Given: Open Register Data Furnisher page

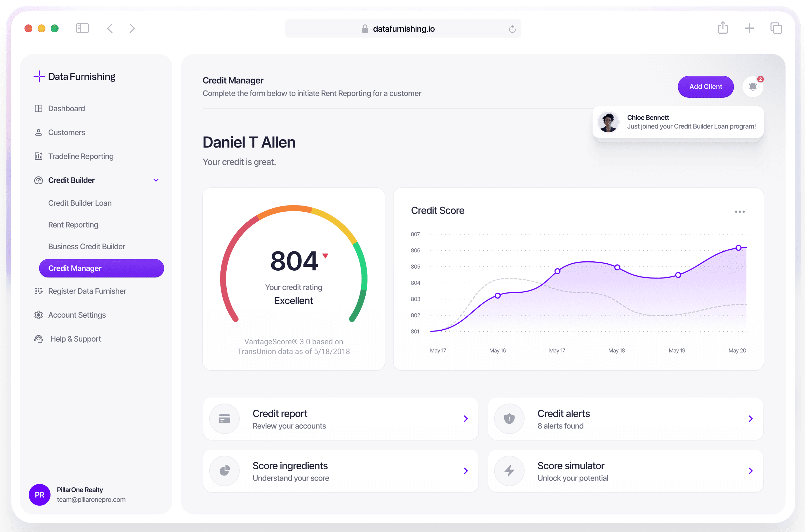Looking at the screenshot, I should point(87,291).
